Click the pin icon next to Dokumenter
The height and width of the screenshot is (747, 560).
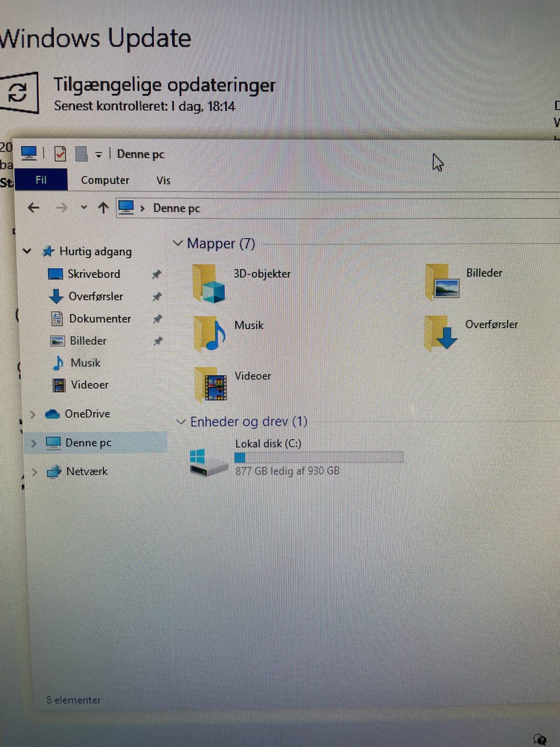[157, 319]
